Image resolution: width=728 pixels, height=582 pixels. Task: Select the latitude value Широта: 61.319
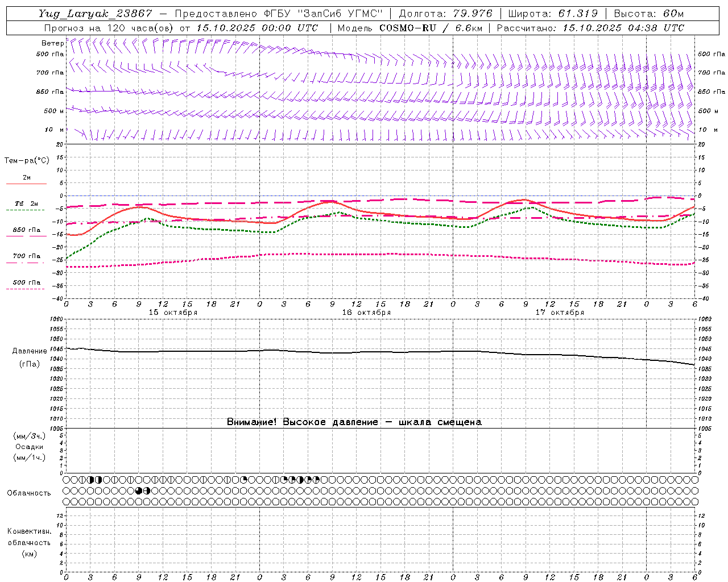pyautogui.click(x=553, y=14)
